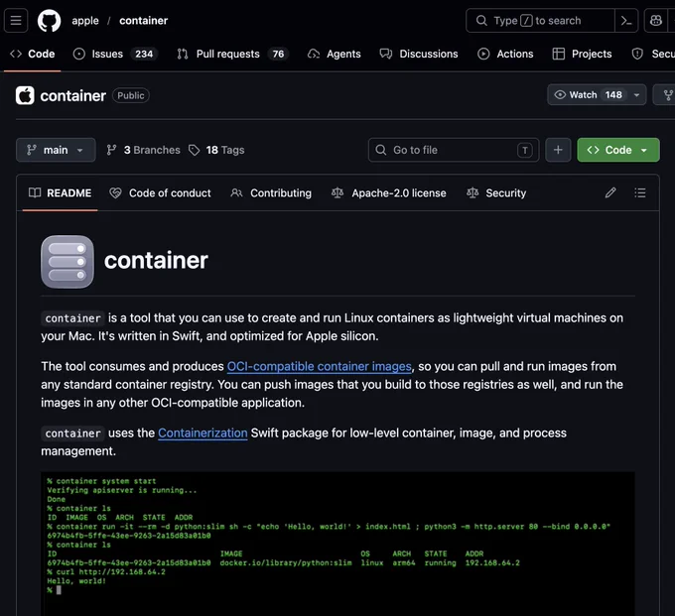Expand the Watch dropdown arrow
675x616 pixels.
(636, 94)
